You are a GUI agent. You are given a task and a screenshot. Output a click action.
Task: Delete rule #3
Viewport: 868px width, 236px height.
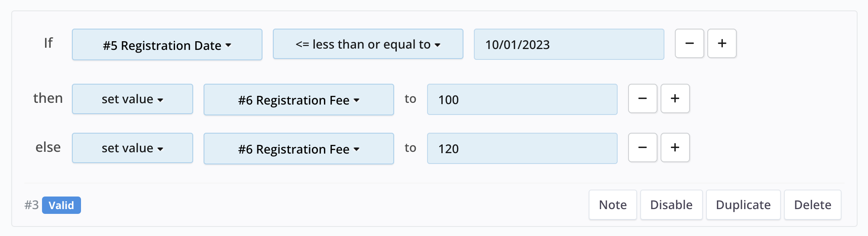[812, 205]
